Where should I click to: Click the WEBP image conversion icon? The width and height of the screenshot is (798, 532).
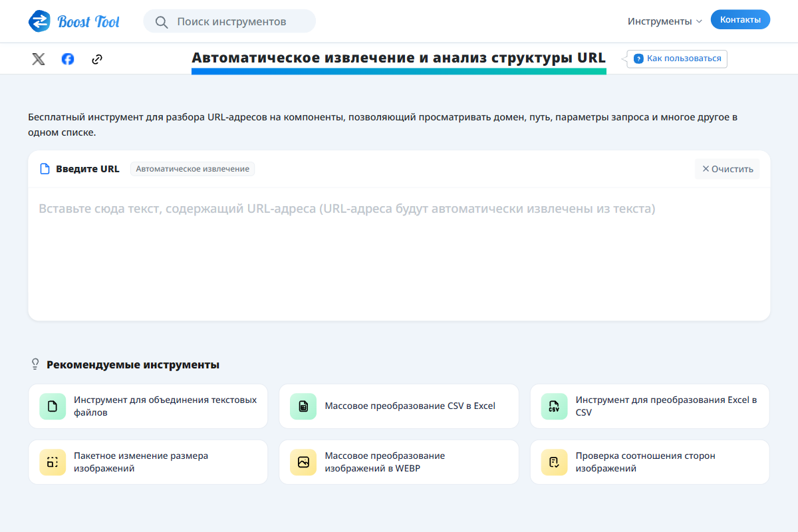(x=303, y=462)
